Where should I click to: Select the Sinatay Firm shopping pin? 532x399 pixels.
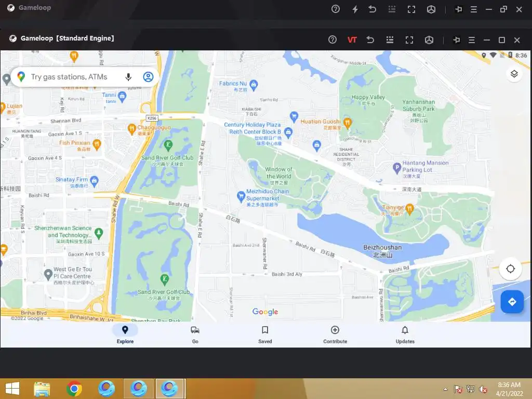click(95, 180)
